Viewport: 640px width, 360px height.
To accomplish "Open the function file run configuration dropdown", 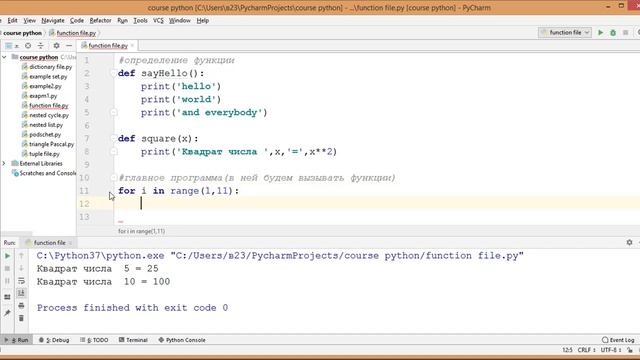I will tap(565, 33).
